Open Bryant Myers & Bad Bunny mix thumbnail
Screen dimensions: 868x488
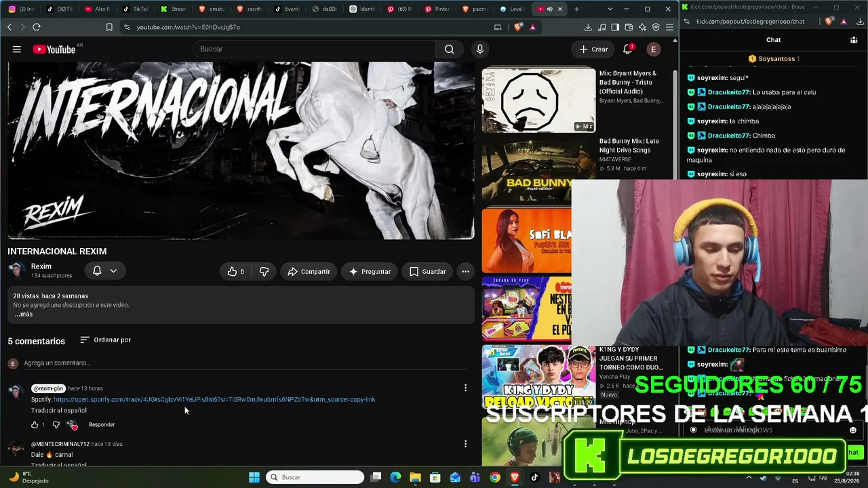pos(538,100)
